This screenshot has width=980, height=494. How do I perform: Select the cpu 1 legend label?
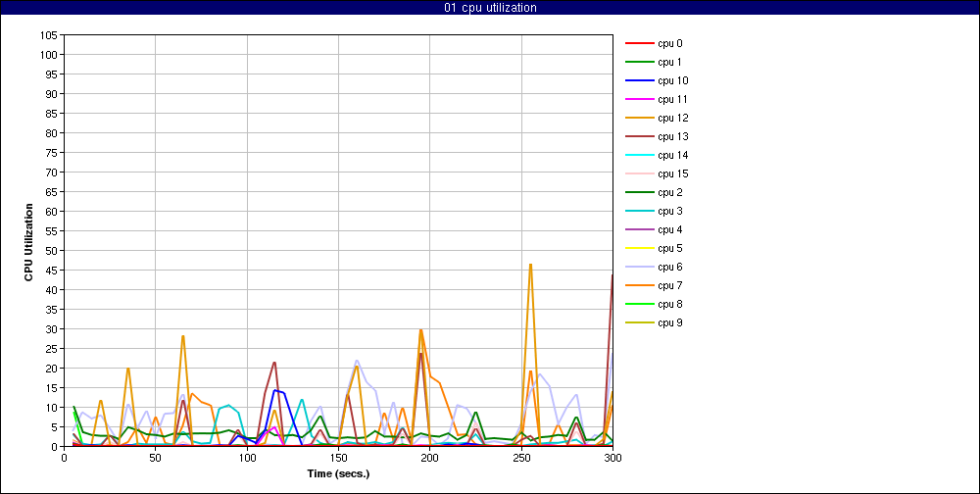tap(670, 62)
